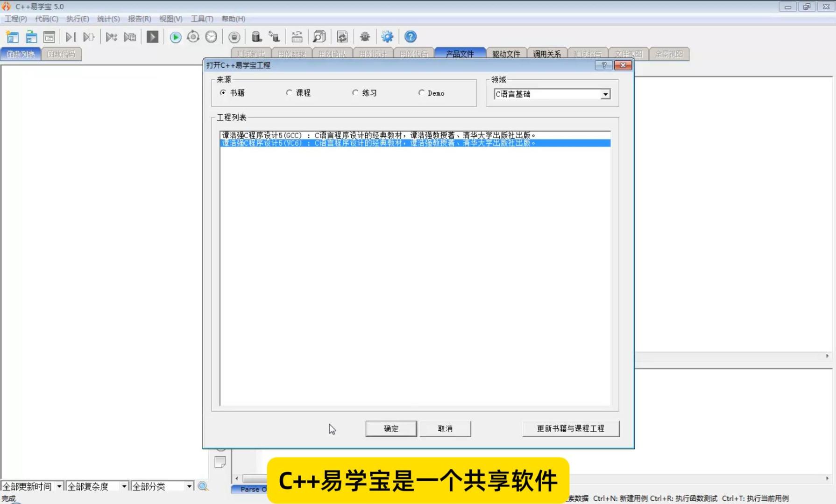Image resolution: width=836 pixels, height=504 pixels.
Task: Click the triangle-and-bar step toolbar icon
Action: coord(71,37)
